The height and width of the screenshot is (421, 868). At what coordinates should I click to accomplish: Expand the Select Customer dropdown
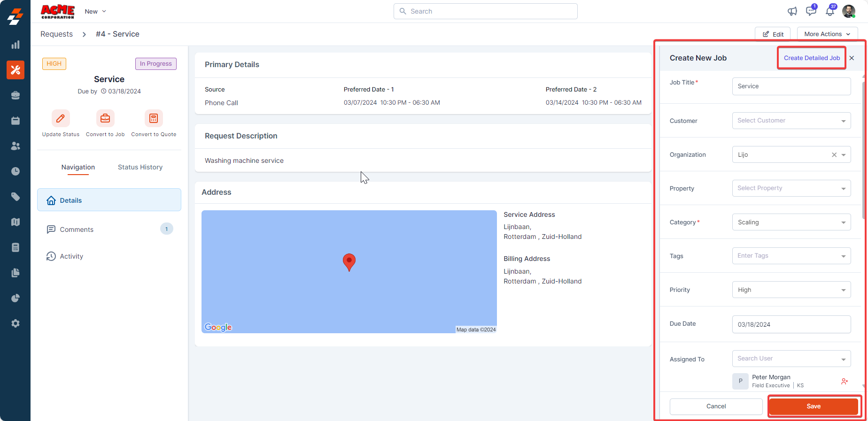791,121
